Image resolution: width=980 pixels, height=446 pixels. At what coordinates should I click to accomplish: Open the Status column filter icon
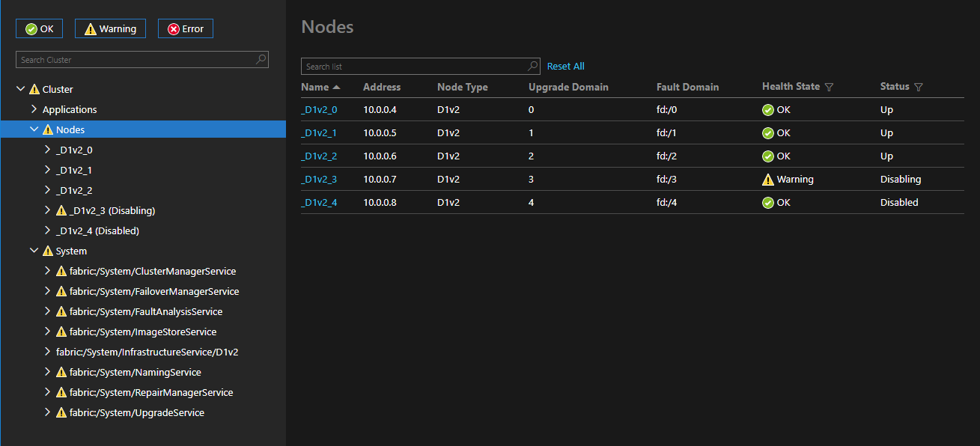click(919, 88)
